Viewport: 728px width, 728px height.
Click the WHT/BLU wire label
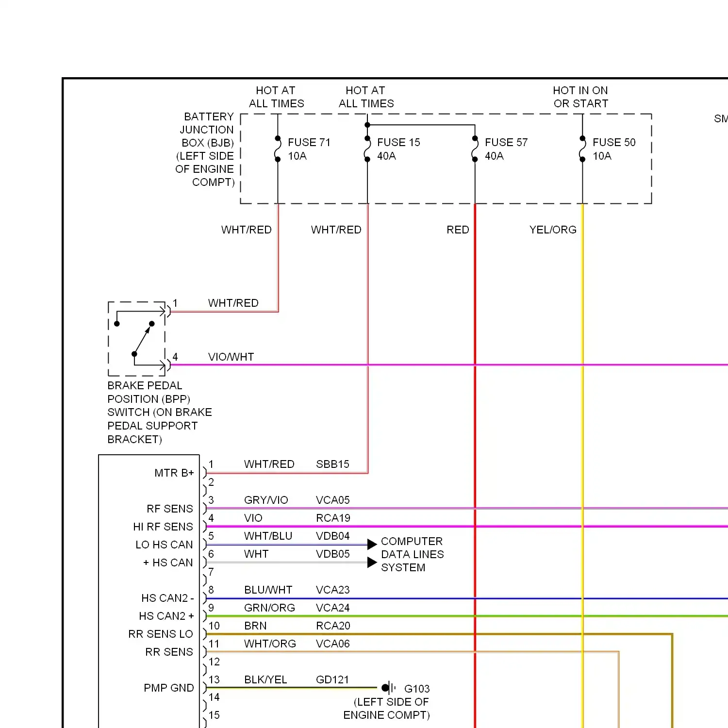coord(268,536)
